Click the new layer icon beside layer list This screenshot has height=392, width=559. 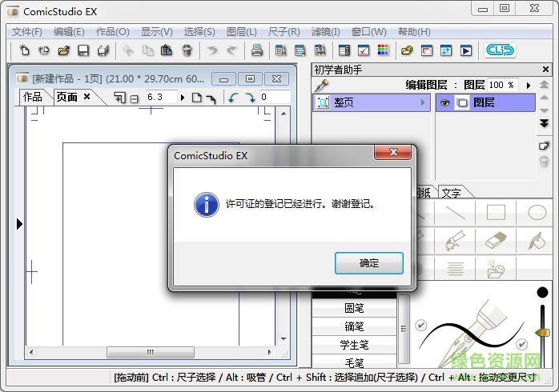[544, 146]
